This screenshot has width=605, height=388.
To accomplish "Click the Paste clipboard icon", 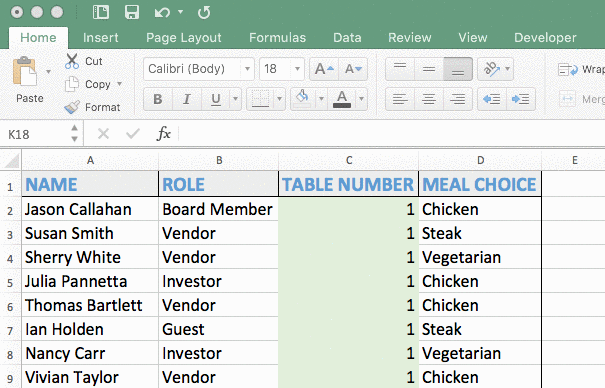I will (24, 71).
